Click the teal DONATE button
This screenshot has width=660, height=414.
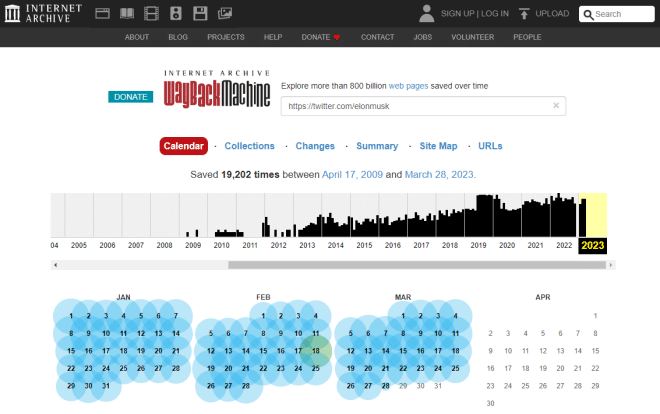[130, 97]
